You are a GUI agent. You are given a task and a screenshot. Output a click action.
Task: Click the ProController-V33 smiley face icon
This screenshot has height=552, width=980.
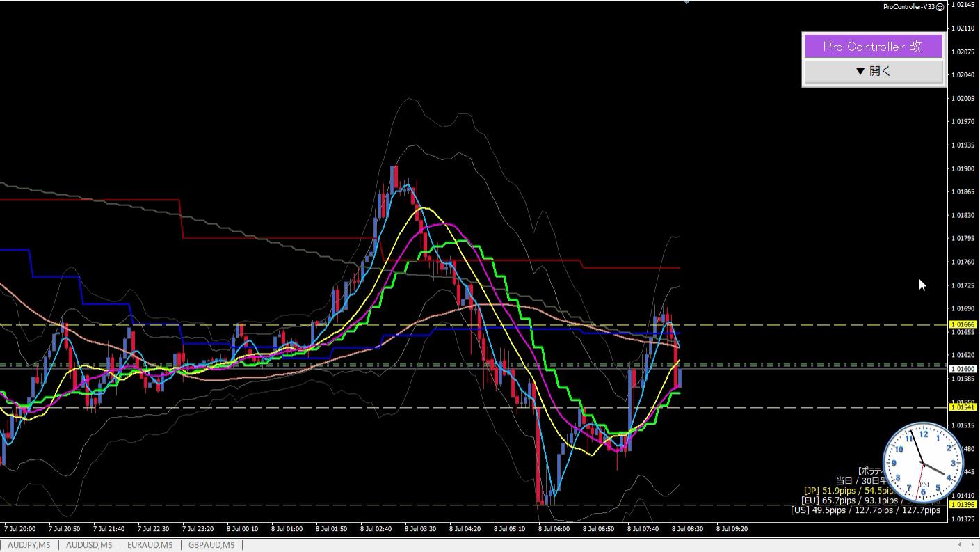(940, 6)
